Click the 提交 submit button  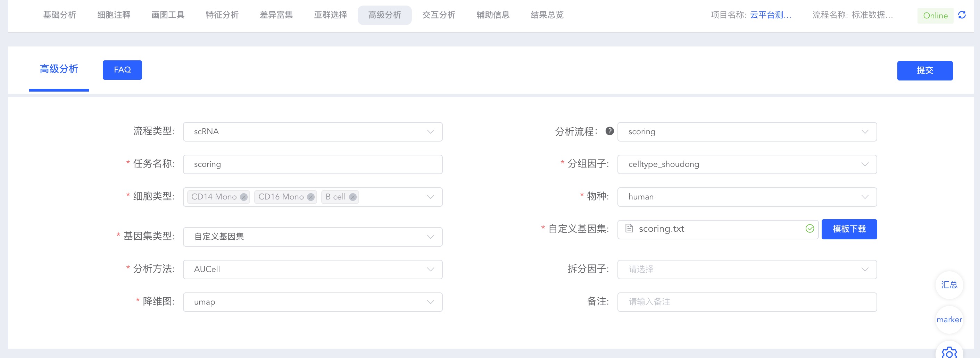pos(924,71)
